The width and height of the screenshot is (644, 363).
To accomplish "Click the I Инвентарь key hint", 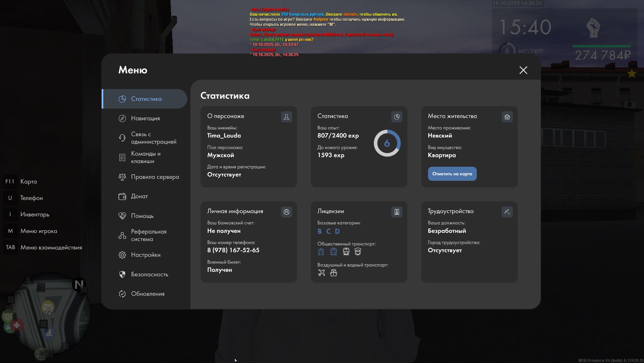I will (27, 214).
